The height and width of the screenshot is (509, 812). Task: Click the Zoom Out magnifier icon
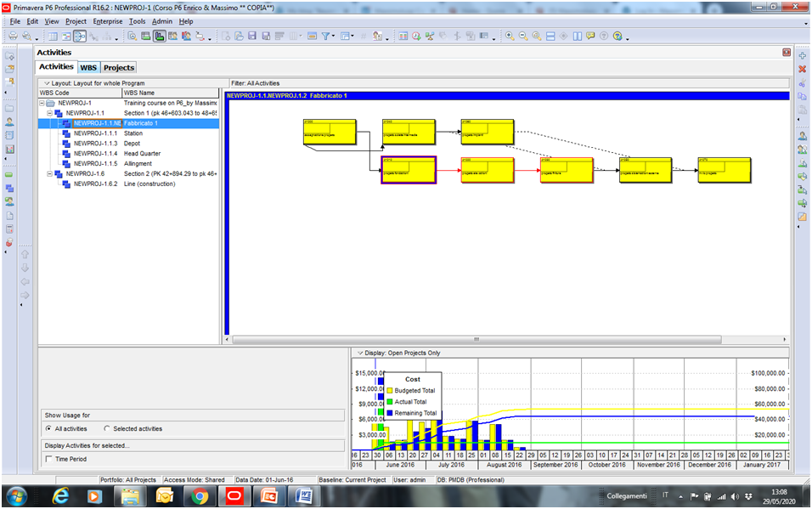tap(523, 36)
